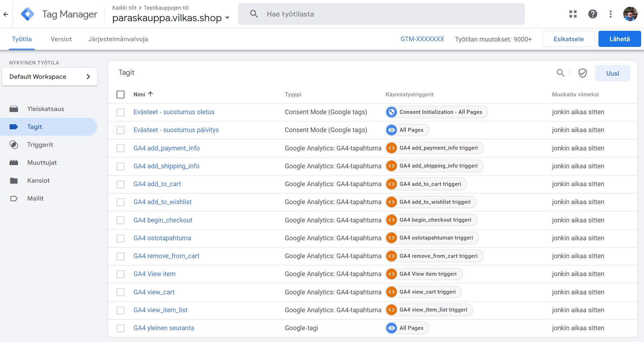Select Tagit in the sidebar
The image size is (644, 342).
click(48, 127)
